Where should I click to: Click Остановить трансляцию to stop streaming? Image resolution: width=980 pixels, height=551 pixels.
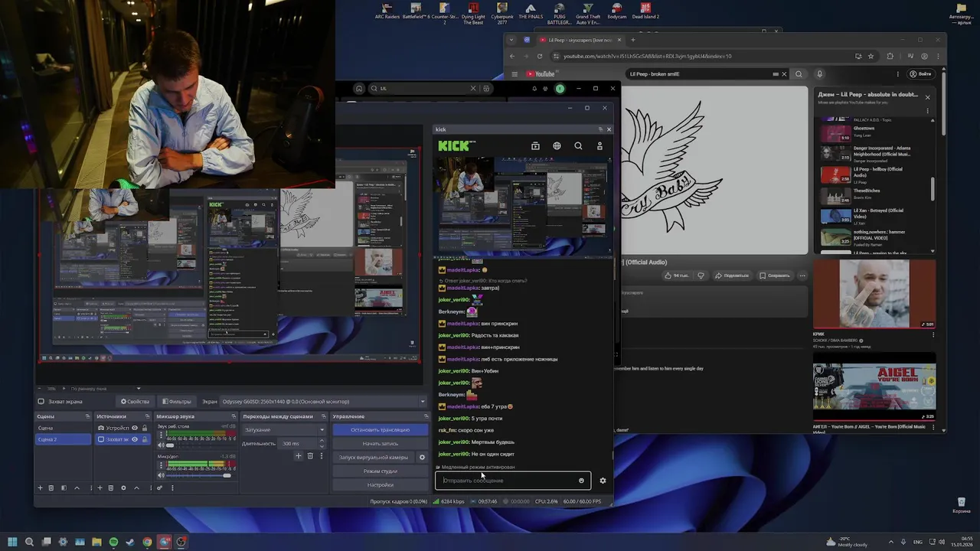click(x=380, y=430)
